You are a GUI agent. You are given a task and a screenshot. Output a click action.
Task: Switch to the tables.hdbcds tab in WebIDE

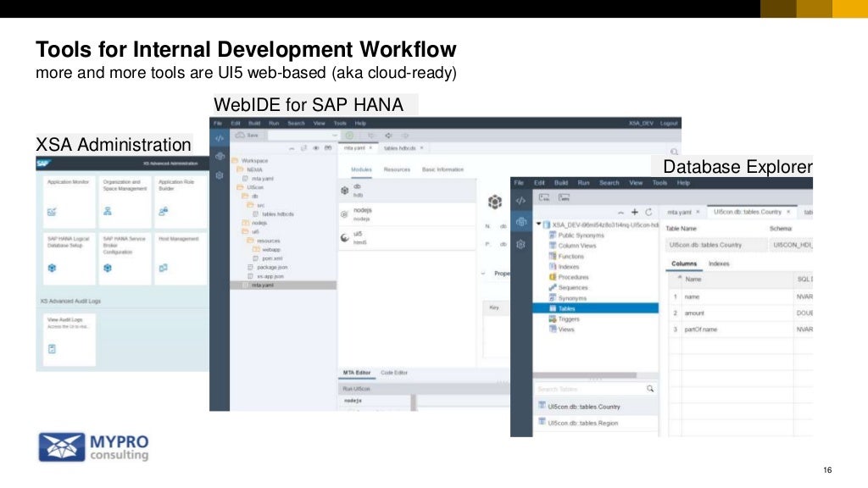click(400, 148)
